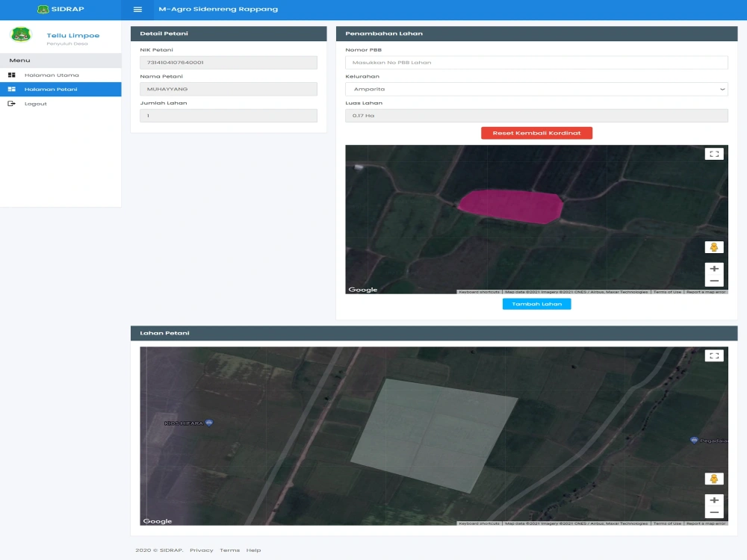Viewport: 747px width, 560px height.
Task: Open Keyboard shortcuts on upper map
Action: 479,292
